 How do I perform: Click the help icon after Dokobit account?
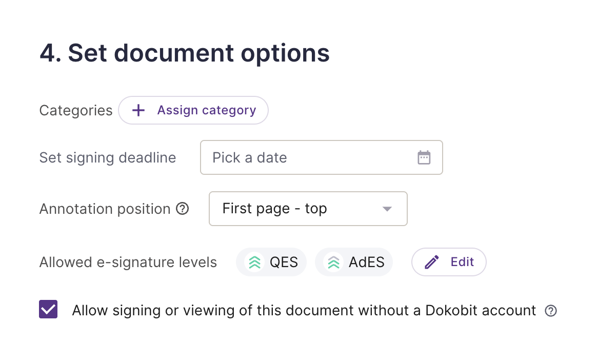pyautogui.click(x=550, y=311)
